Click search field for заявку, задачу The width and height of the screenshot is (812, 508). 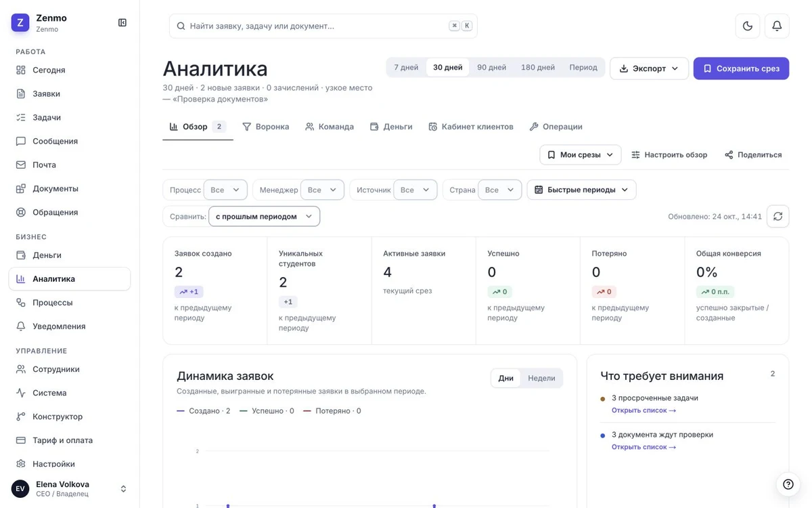[323, 26]
